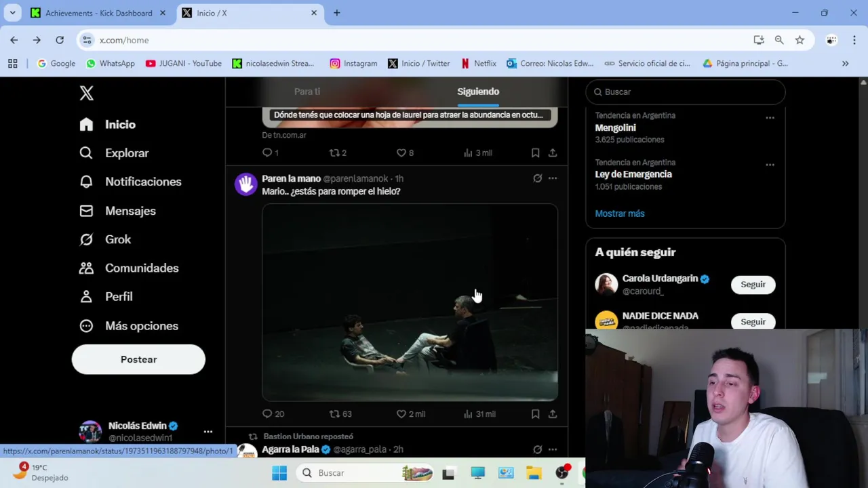Image resolution: width=868 pixels, height=488 pixels.
Task: Open zoom magnifier in address bar
Action: click(779, 40)
